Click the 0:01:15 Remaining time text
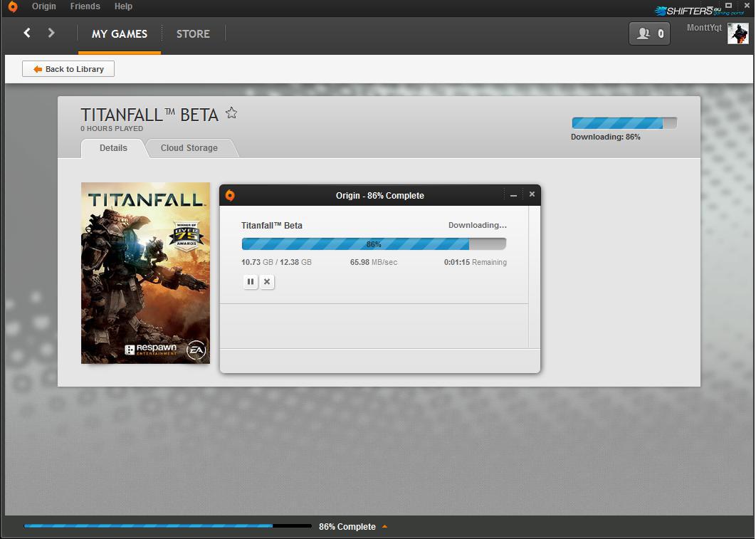756x539 pixels. coord(476,262)
